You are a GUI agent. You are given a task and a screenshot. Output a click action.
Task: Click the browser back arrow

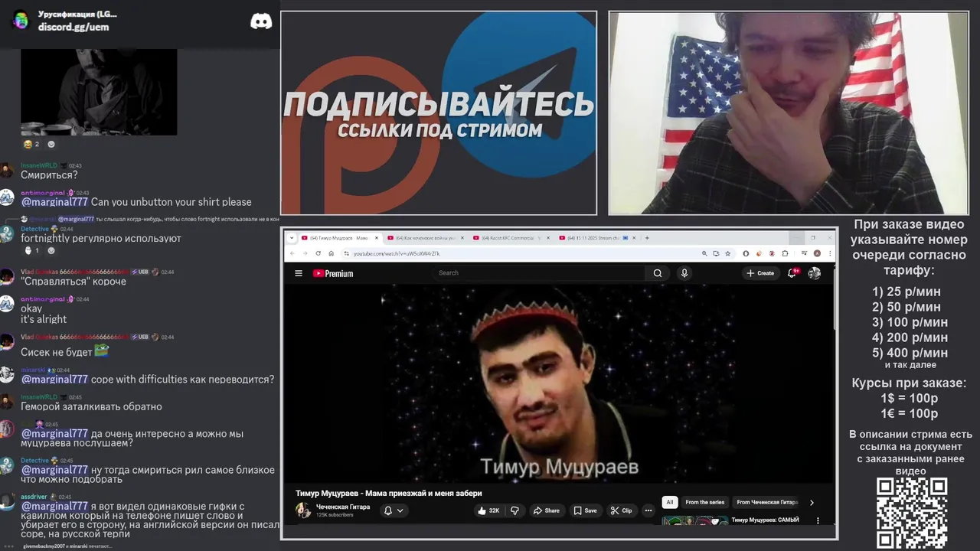[x=293, y=253]
